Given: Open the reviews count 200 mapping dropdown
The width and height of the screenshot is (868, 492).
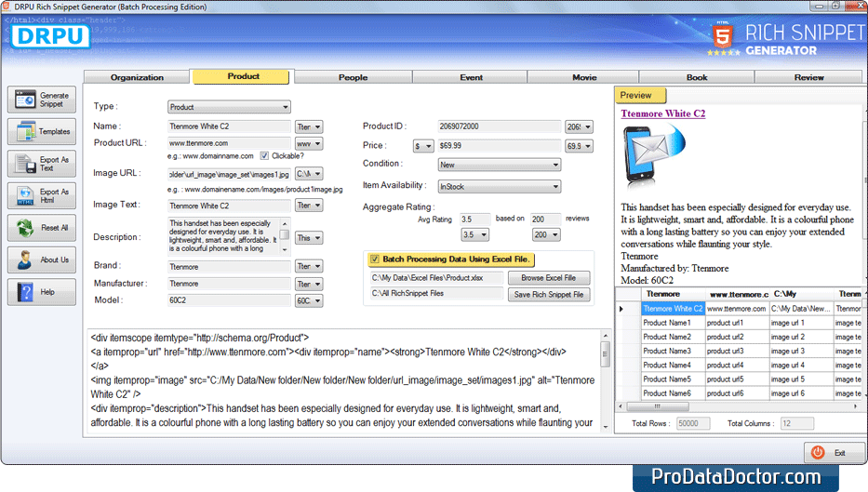Looking at the screenshot, I should [546, 235].
